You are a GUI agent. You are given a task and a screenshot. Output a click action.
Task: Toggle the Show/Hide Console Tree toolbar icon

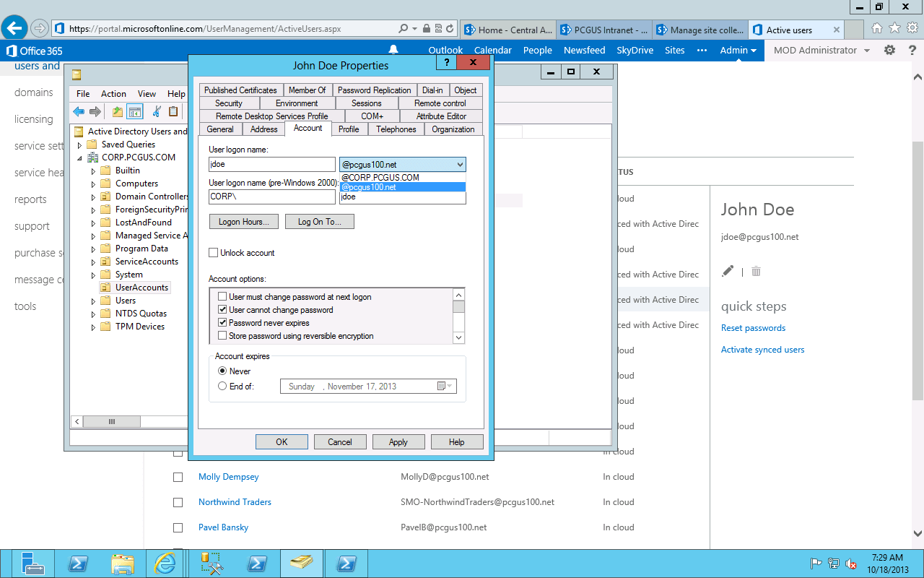(134, 111)
